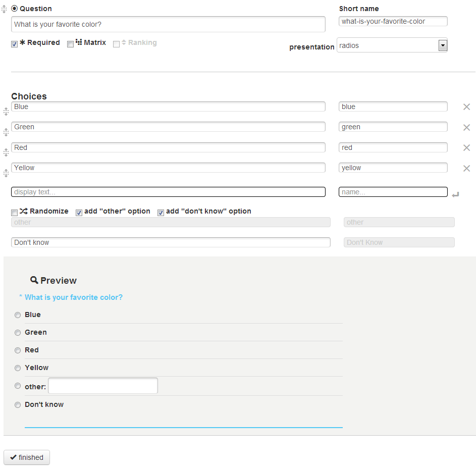The image size is (476, 469).
Task: Uncheck add "other" option checkbox
Action: (79, 213)
